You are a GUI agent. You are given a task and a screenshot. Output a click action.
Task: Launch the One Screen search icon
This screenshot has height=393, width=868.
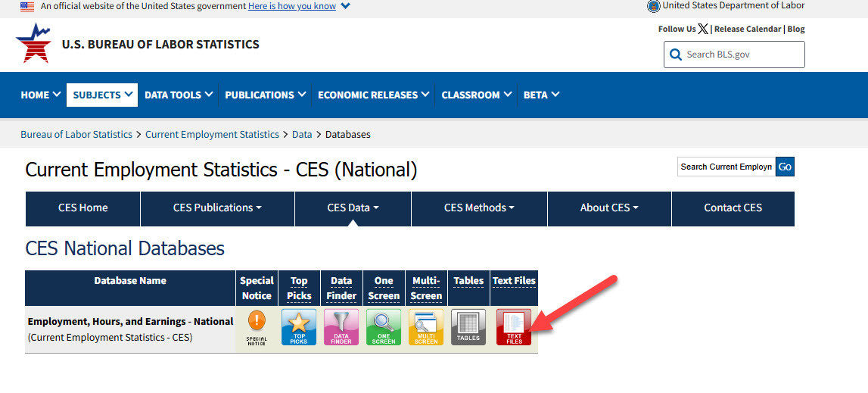click(x=384, y=327)
